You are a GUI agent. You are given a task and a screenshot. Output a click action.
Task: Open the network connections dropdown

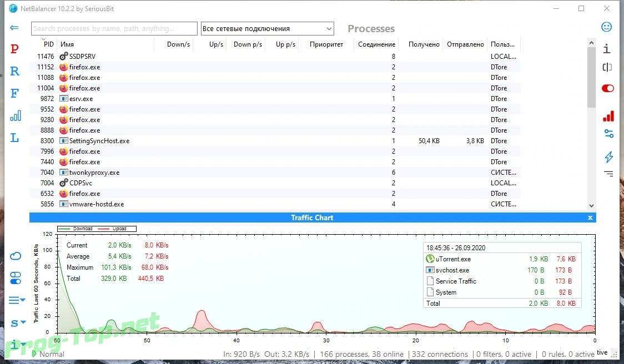268,29
